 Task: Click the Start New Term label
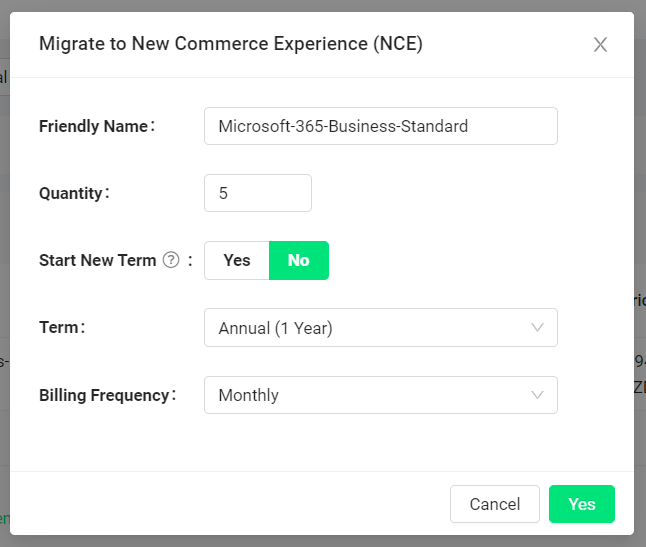98,260
